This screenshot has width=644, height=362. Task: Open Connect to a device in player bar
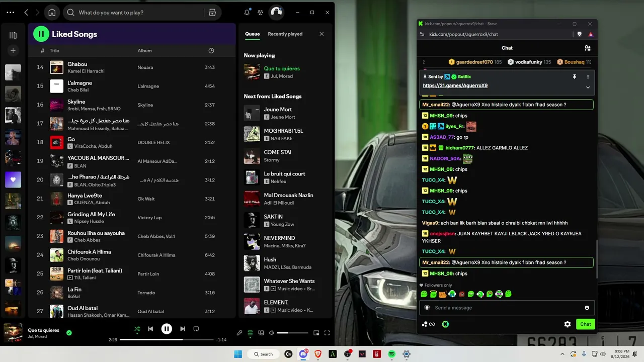coord(261,333)
